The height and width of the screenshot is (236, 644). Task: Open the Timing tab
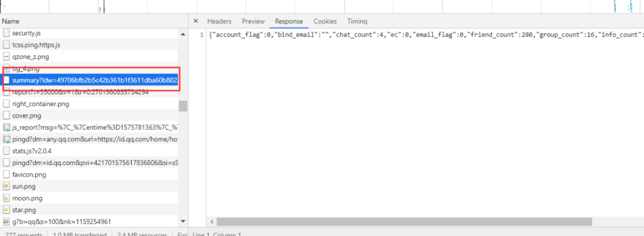point(357,22)
